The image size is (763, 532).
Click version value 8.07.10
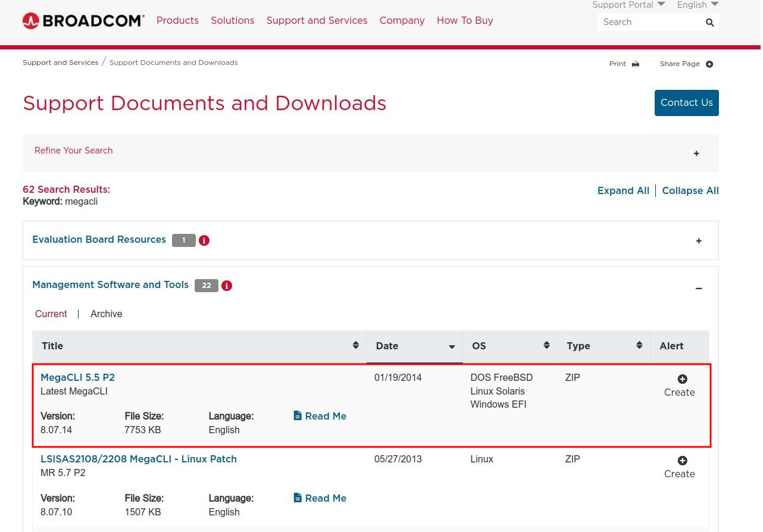click(56, 512)
